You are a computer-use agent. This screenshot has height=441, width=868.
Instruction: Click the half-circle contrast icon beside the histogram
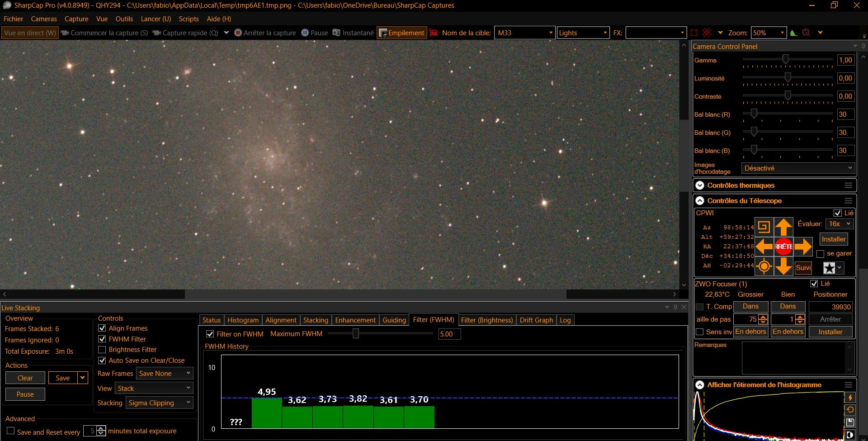[850, 435]
